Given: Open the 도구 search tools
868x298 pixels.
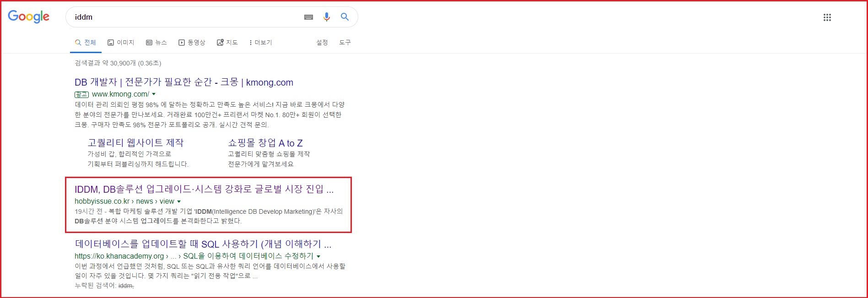Looking at the screenshot, I should click(x=345, y=43).
